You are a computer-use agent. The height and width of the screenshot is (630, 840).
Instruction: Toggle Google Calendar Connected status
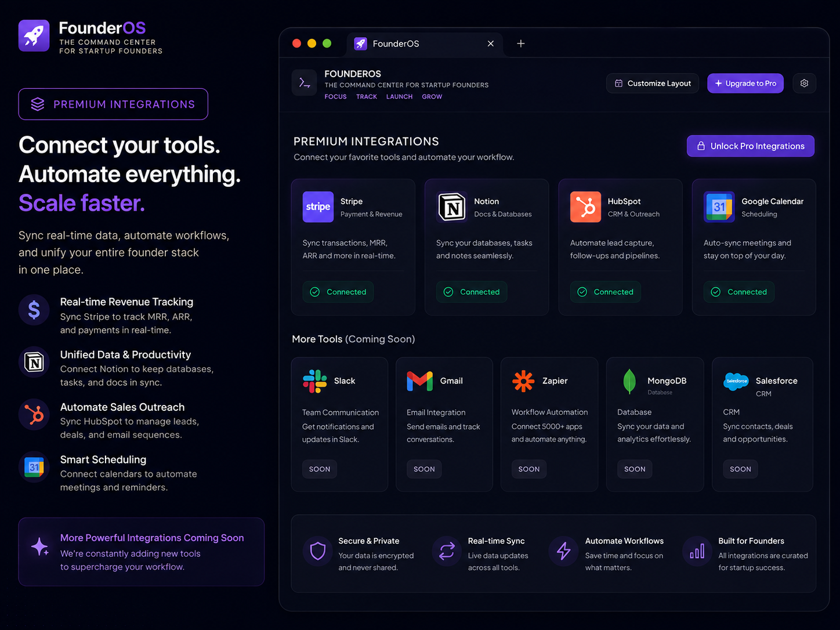point(739,292)
